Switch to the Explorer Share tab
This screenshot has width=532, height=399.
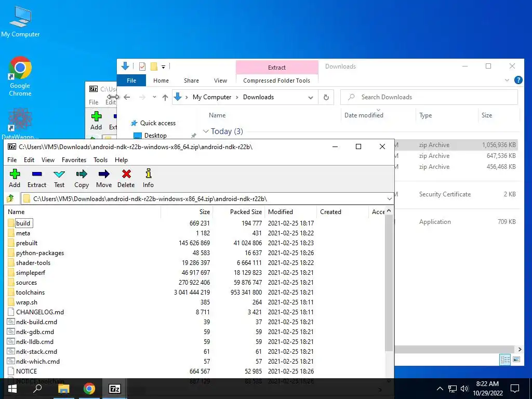(191, 81)
